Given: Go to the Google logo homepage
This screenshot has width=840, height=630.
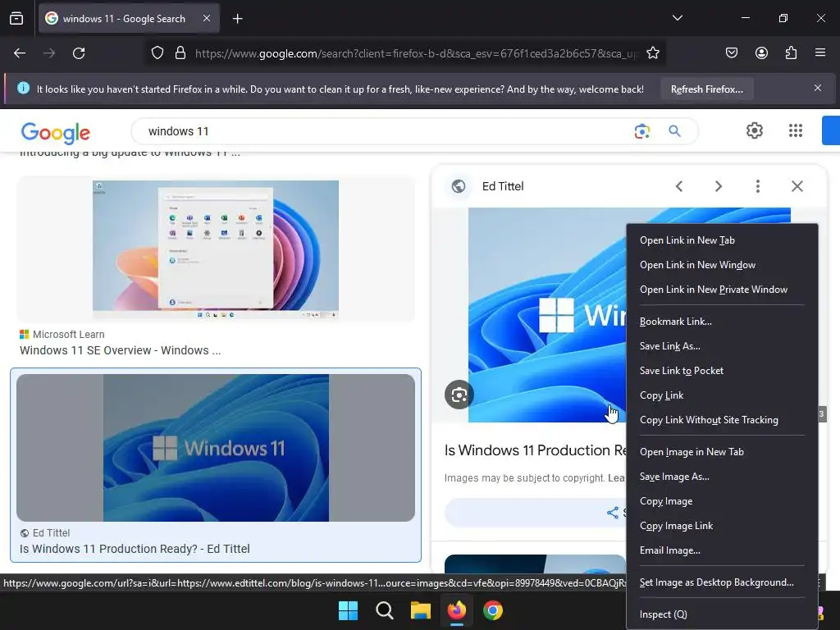Looking at the screenshot, I should [x=56, y=132].
